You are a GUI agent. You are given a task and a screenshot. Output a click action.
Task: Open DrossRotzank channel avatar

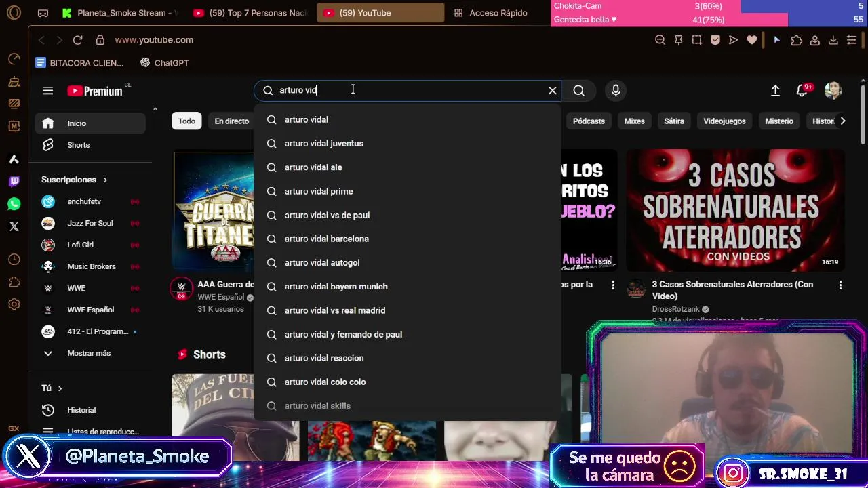(x=636, y=289)
